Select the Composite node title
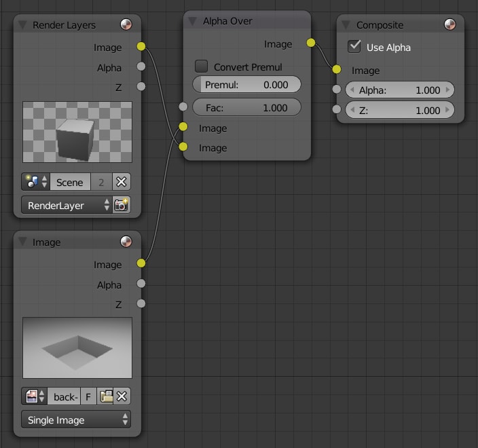 tap(380, 25)
